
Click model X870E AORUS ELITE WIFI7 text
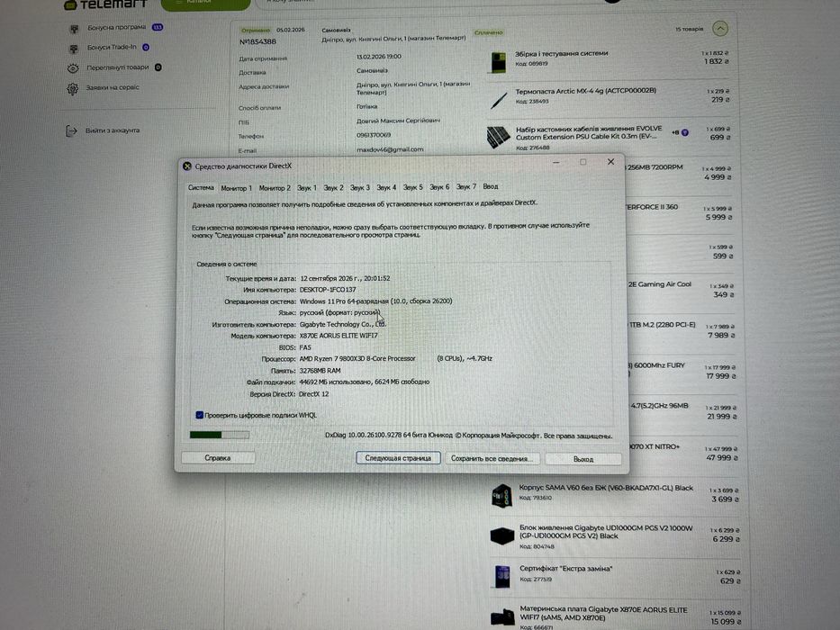click(x=339, y=336)
